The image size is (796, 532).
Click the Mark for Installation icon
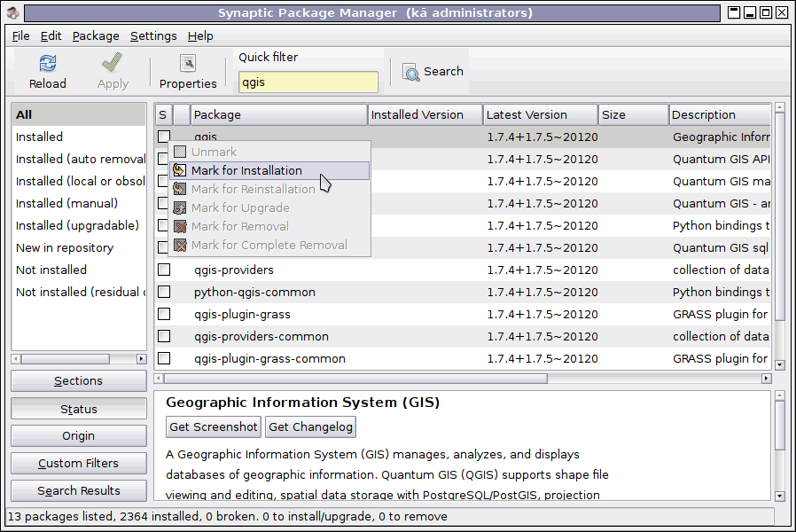[x=180, y=170]
